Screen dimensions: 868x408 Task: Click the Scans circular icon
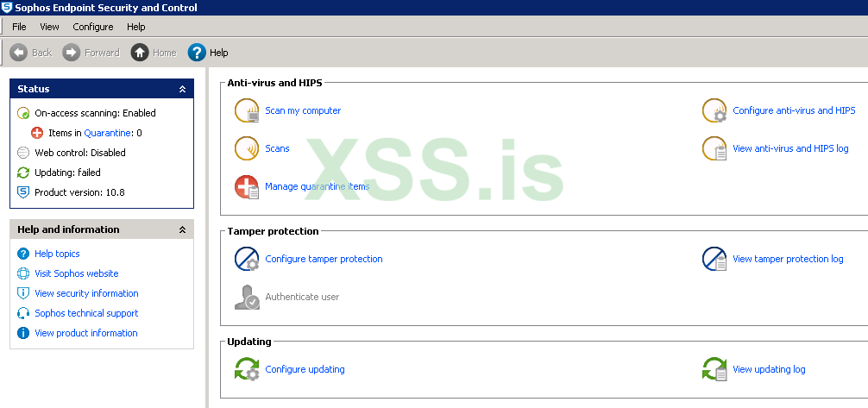click(247, 148)
